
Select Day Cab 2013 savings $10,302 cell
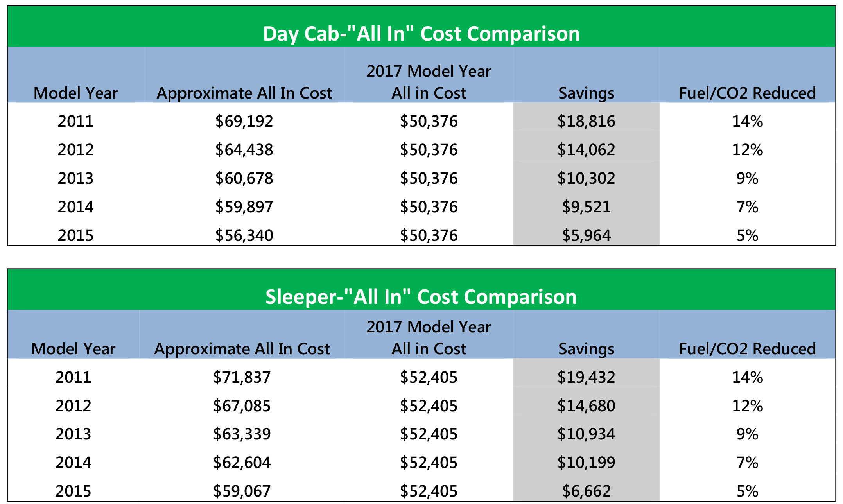tap(586, 178)
